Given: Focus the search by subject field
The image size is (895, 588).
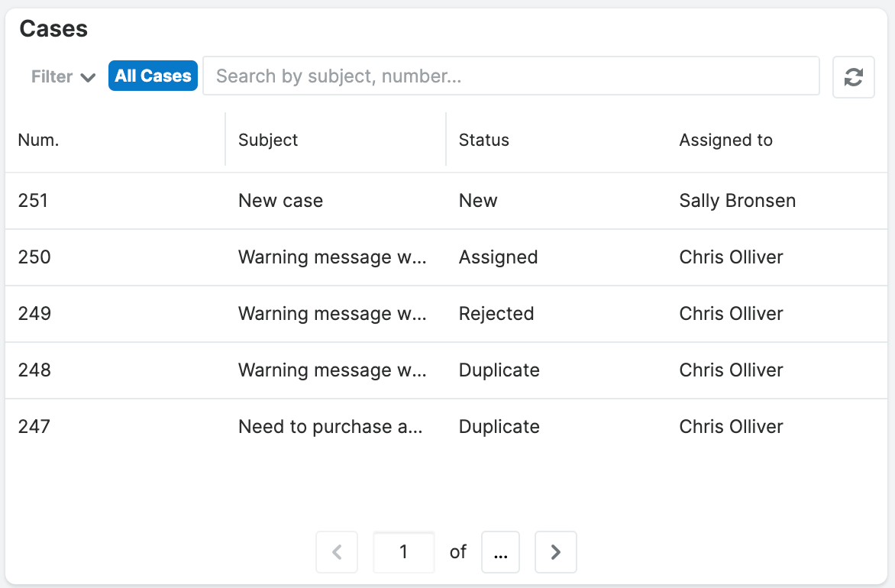Looking at the screenshot, I should pos(510,76).
